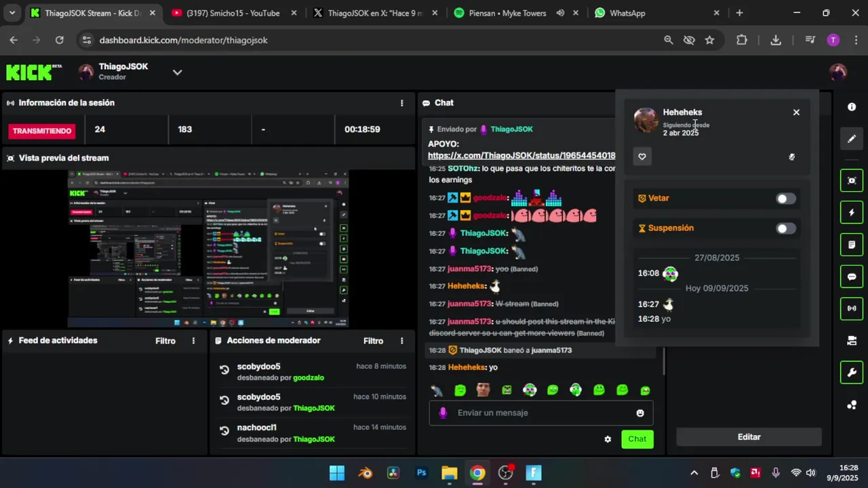The width and height of the screenshot is (868, 488).
Task: Click undo icon beside nachoocl1 unban entry
Action: (224, 430)
